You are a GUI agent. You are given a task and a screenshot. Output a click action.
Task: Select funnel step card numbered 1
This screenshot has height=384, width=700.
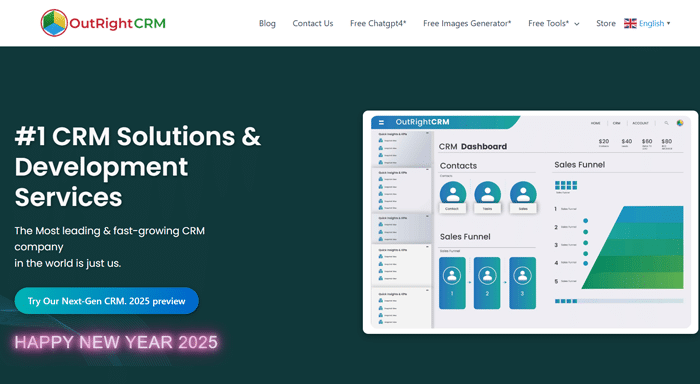(x=452, y=283)
